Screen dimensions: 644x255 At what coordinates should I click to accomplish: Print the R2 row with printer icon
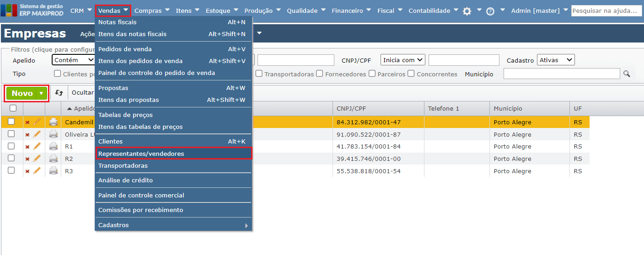point(54,159)
